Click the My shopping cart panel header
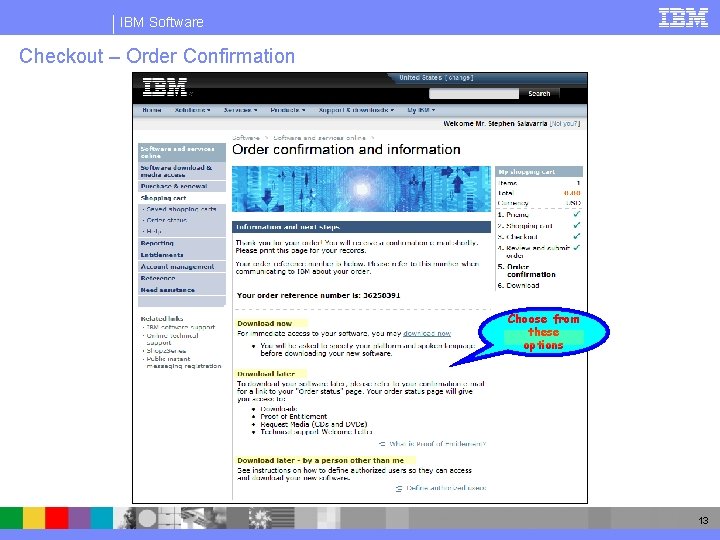This screenshot has width=720, height=540. coord(539,172)
